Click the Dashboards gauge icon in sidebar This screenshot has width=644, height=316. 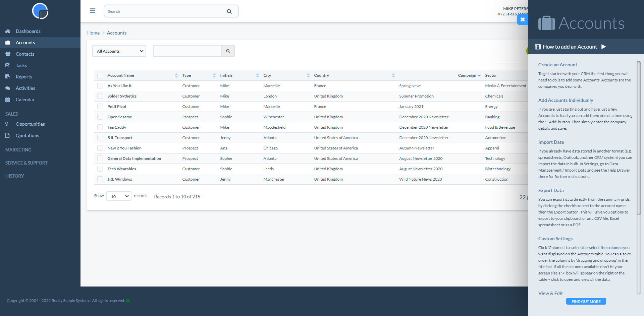[x=8, y=31]
